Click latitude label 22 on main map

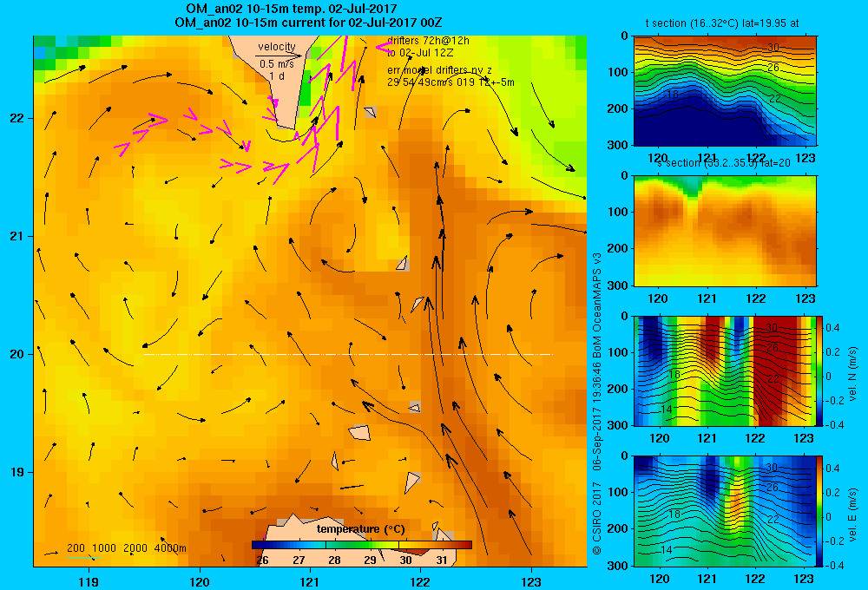[16, 119]
